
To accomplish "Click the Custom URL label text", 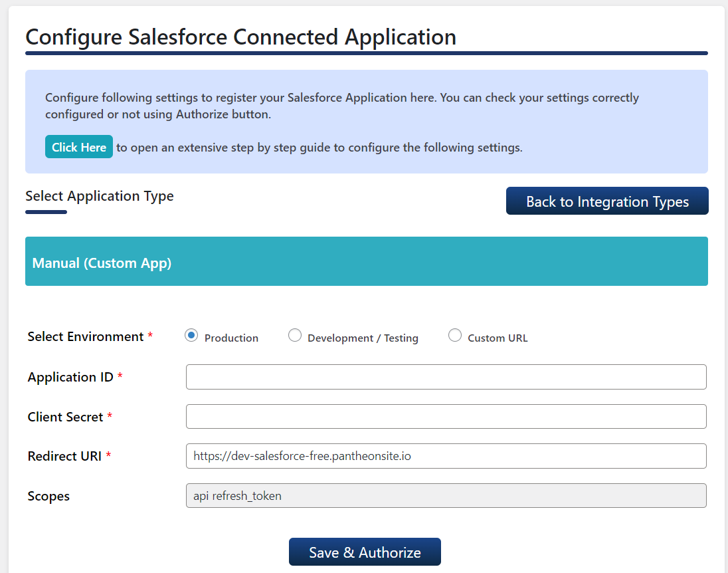I will pos(498,338).
